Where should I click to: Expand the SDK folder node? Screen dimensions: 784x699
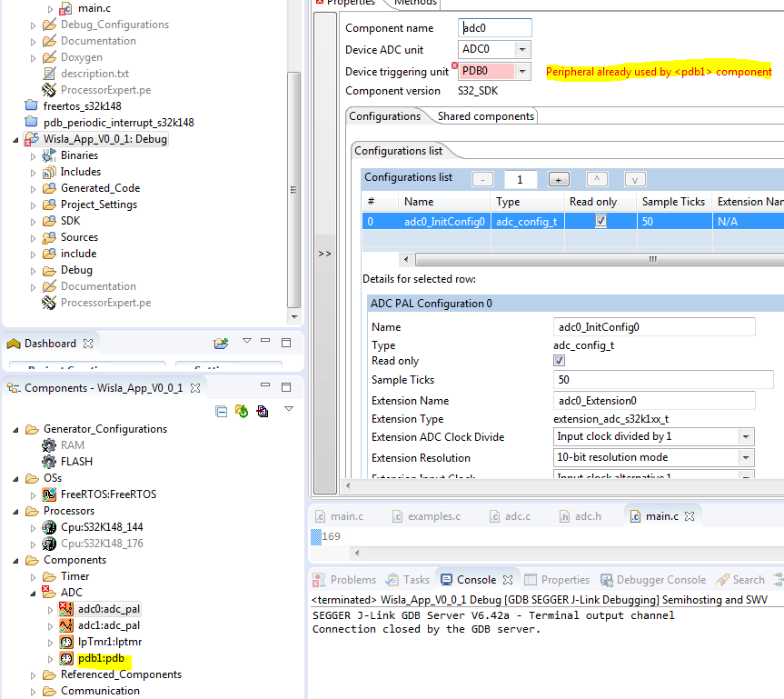(x=33, y=222)
